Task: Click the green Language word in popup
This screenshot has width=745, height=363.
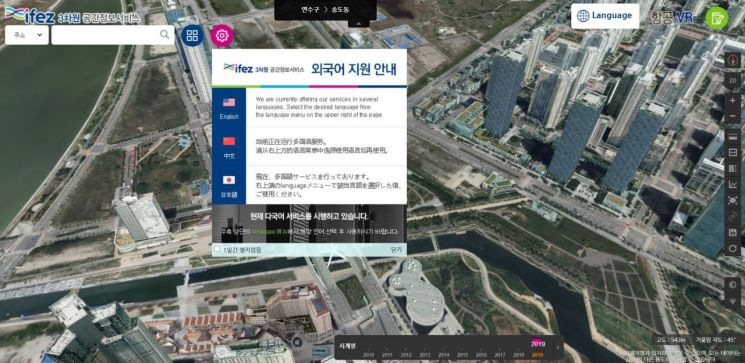Action: (262, 232)
